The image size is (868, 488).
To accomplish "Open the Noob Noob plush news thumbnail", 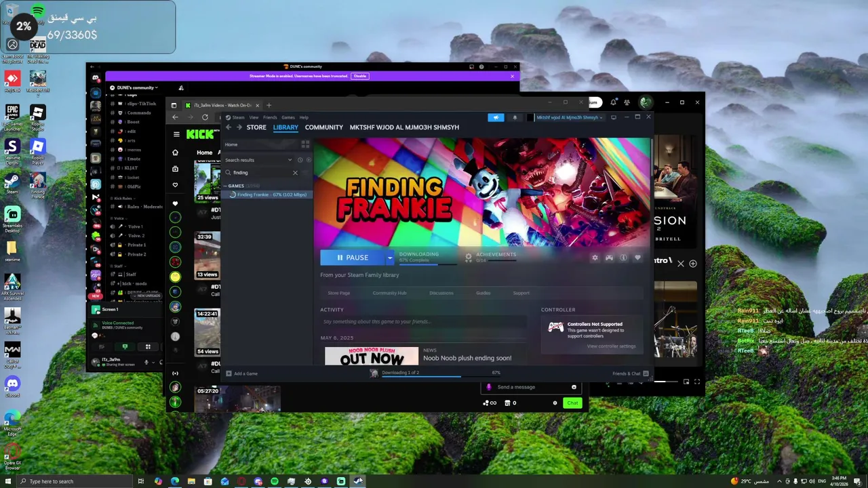I will 372,357.
